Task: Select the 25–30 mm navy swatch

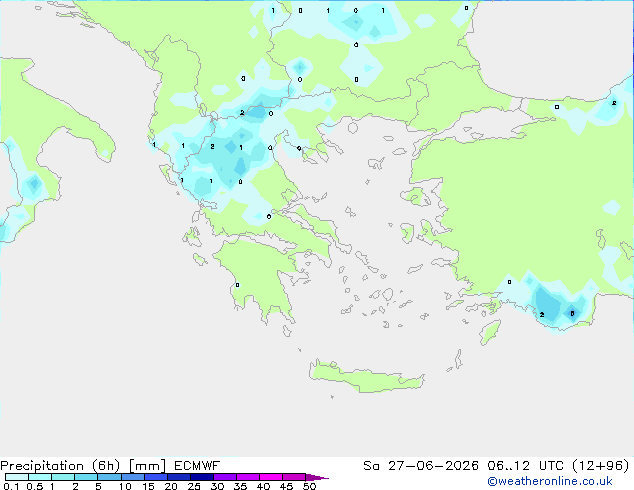Action: tap(202, 477)
